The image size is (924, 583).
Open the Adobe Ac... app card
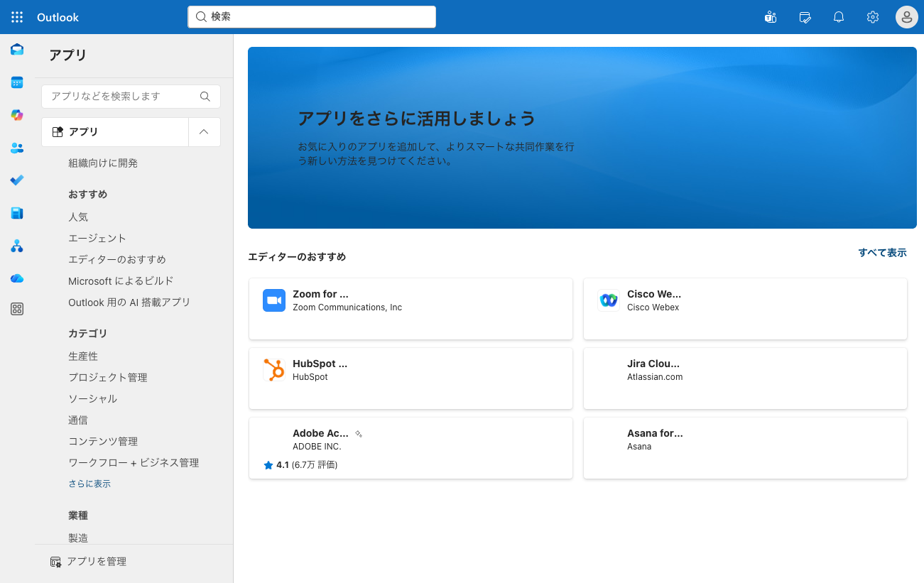411,448
